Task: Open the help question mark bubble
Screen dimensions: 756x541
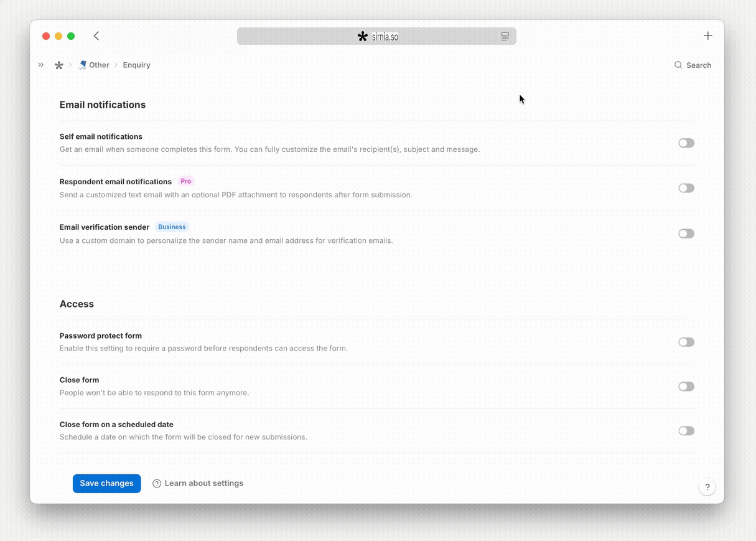Action: [707, 487]
